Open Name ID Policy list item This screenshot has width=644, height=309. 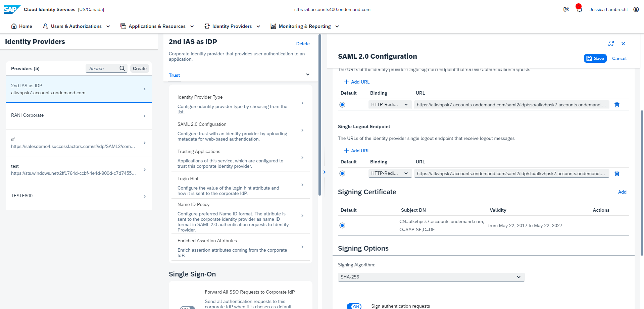[x=240, y=216]
